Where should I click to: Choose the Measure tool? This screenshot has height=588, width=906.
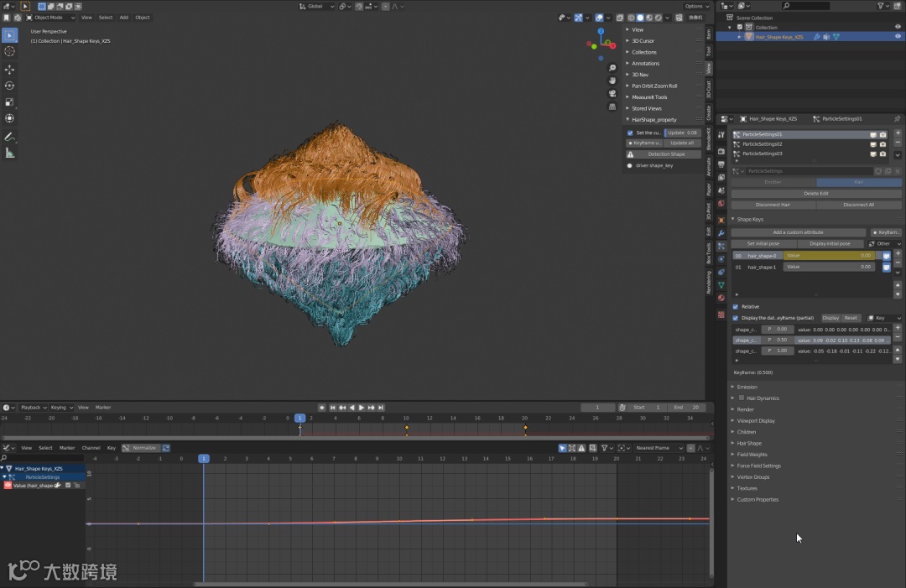tap(10, 153)
